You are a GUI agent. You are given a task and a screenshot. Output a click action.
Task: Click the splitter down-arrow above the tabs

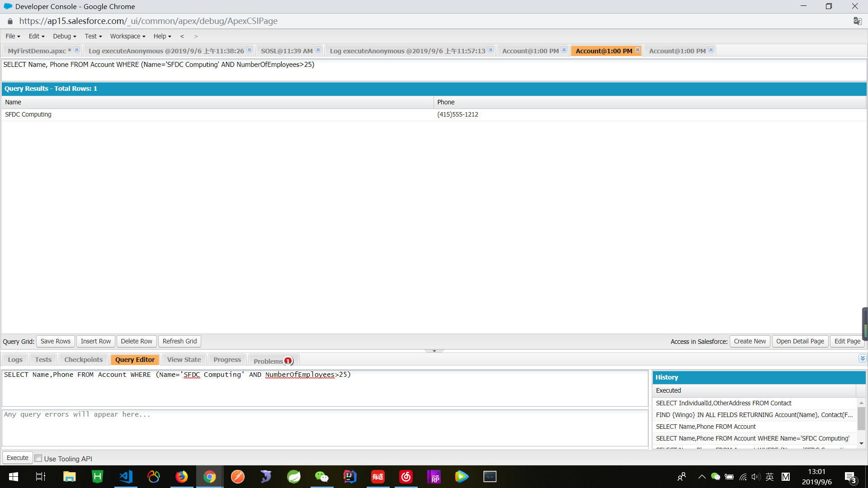point(434,350)
